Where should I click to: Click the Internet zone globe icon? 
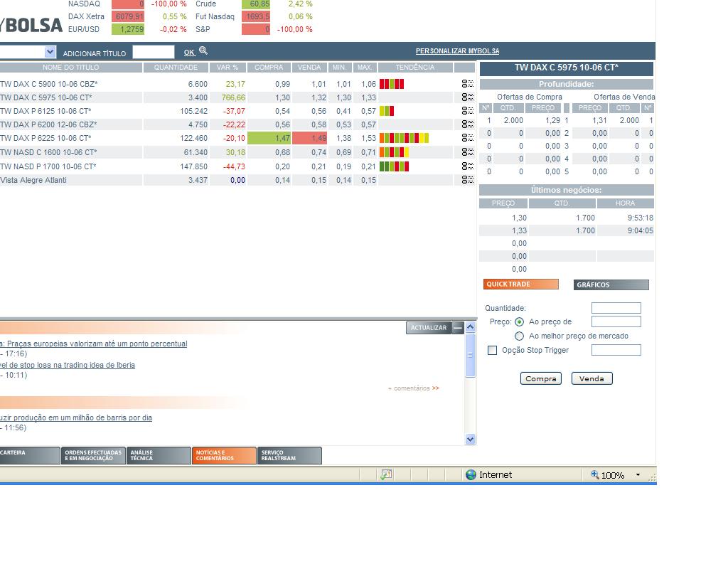click(471, 474)
